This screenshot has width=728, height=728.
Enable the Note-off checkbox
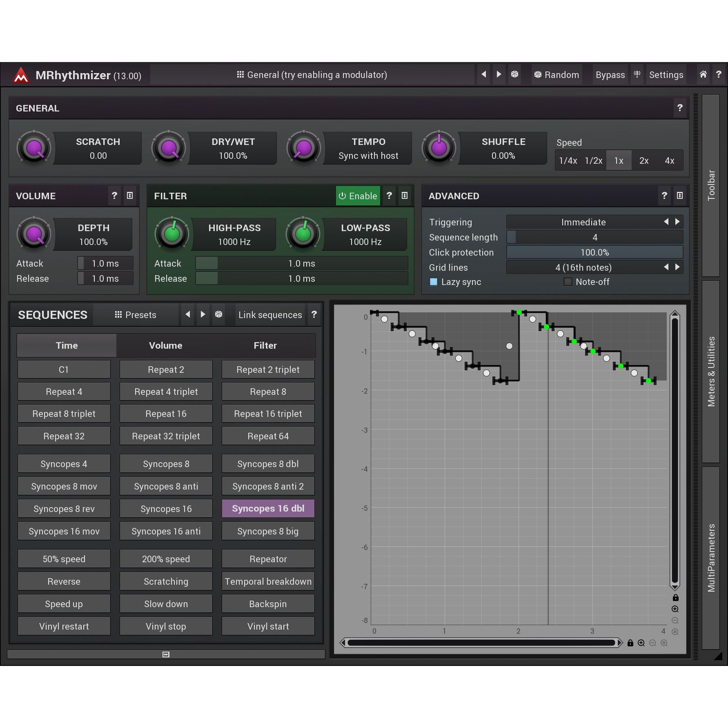[568, 282]
